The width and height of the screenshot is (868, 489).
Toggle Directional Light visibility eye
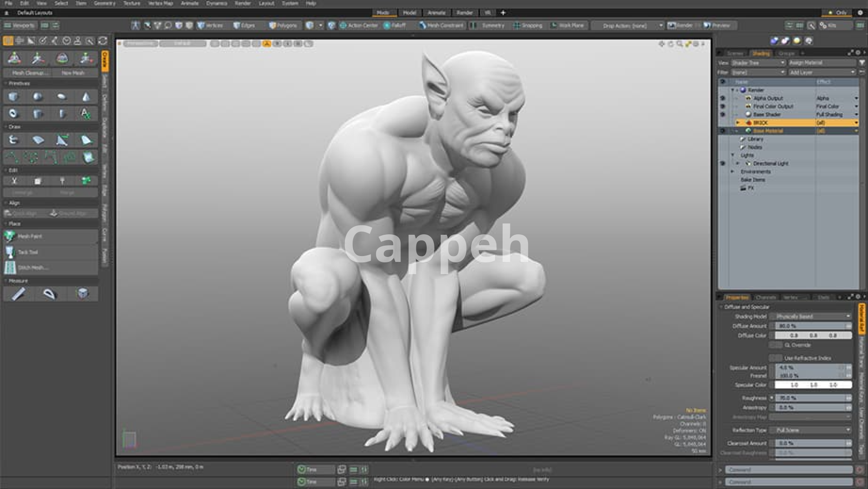coord(722,163)
